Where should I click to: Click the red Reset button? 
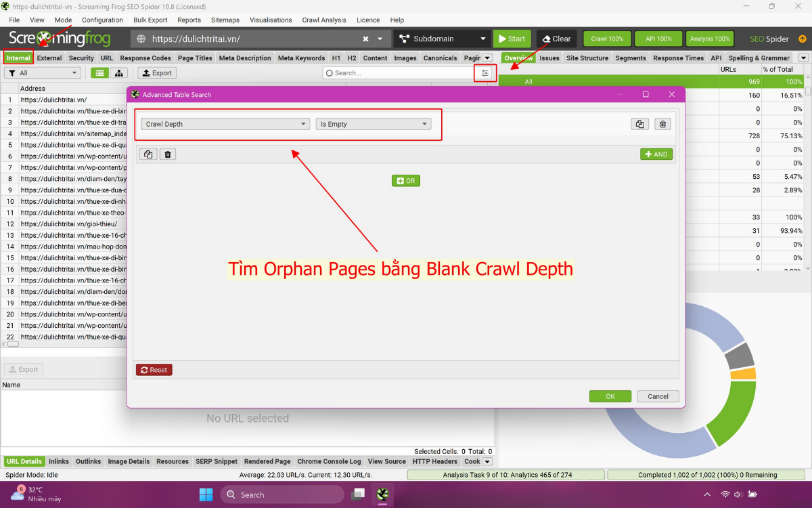point(154,369)
